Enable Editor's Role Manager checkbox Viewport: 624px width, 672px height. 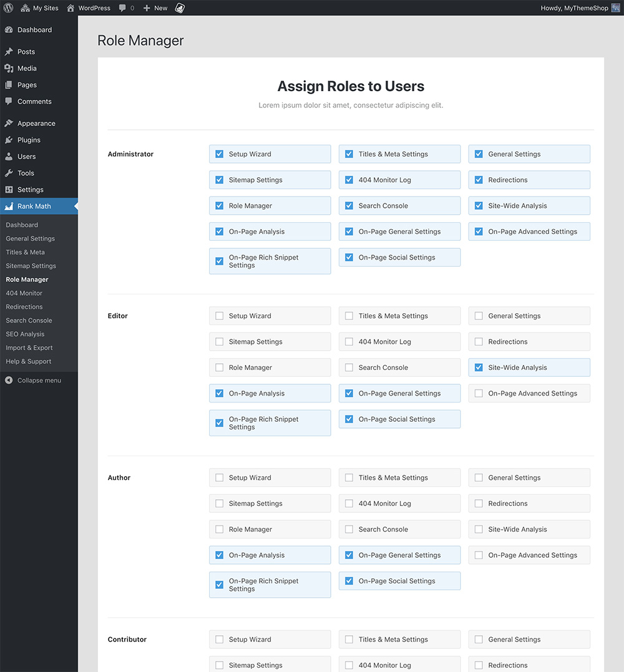click(x=220, y=368)
